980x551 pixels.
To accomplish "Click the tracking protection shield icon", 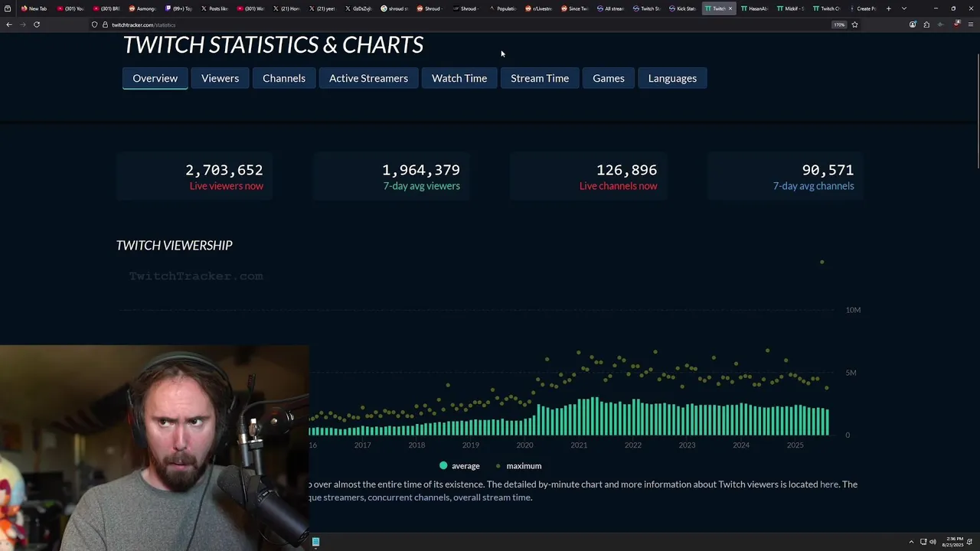I will (94, 24).
